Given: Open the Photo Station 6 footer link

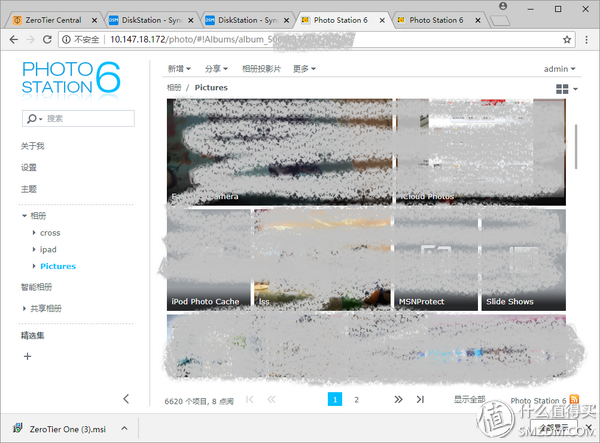Looking at the screenshot, I should pos(538,401).
